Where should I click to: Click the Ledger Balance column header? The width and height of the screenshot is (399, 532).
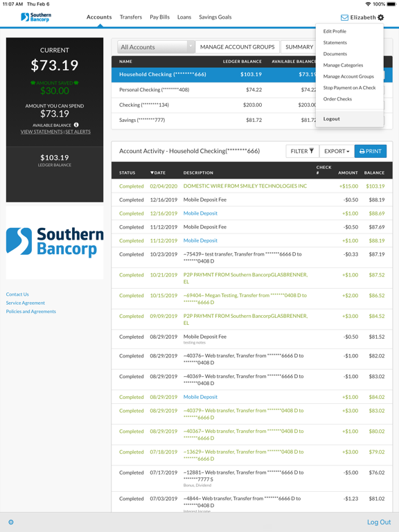(x=242, y=62)
